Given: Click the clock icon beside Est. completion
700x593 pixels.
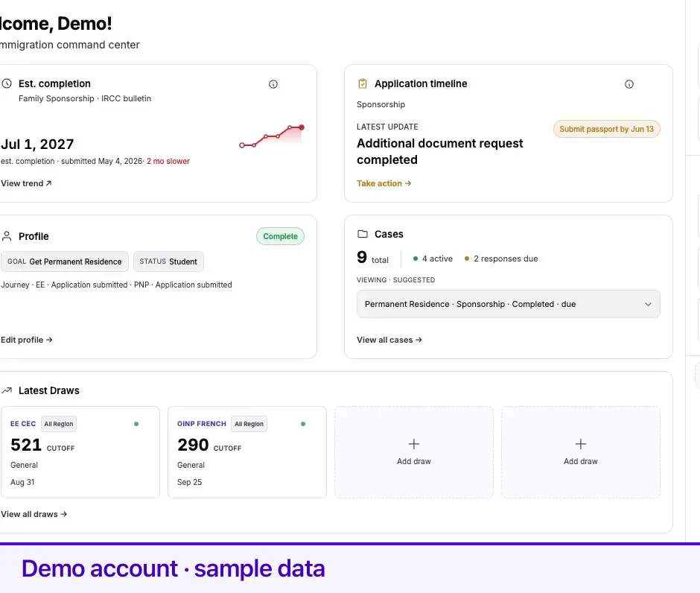Looking at the screenshot, I should (x=7, y=83).
